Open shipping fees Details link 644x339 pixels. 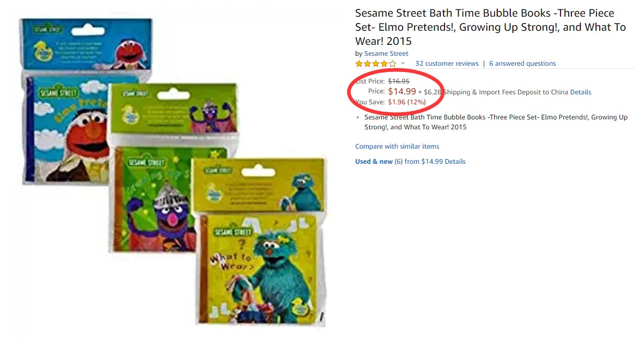coord(581,92)
